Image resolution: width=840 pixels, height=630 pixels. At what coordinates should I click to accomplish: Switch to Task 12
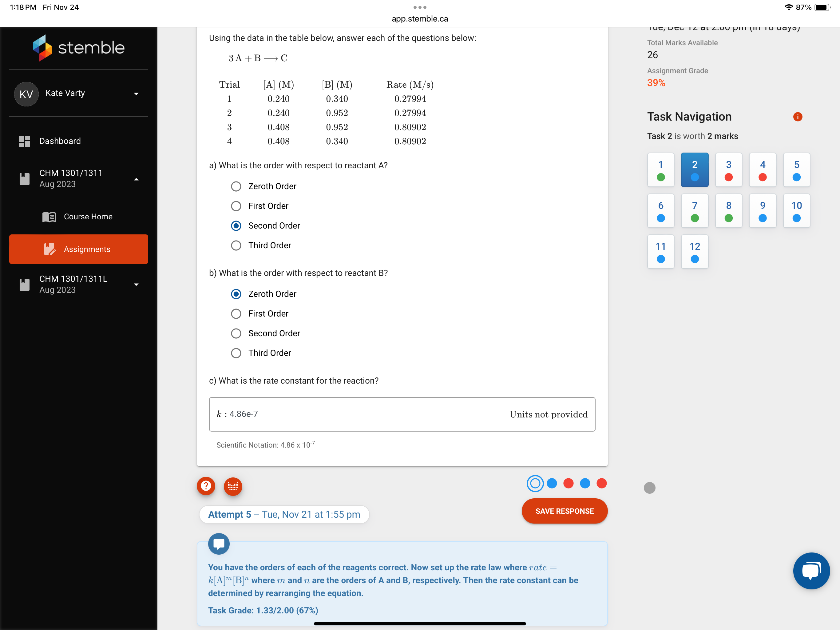[695, 251]
